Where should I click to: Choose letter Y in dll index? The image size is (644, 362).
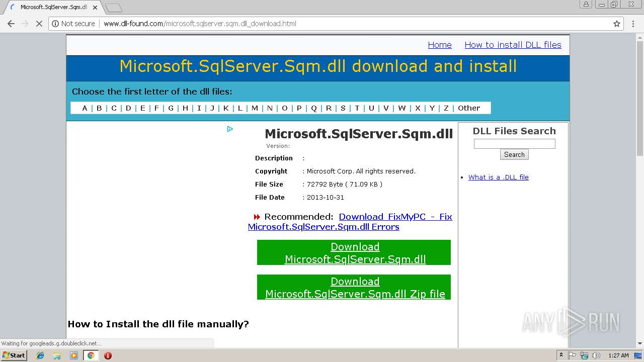pyautogui.click(x=432, y=108)
